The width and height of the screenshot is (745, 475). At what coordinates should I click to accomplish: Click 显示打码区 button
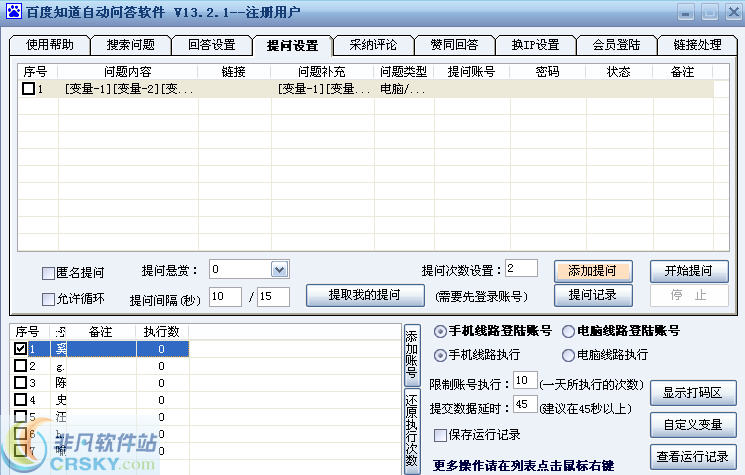click(x=693, y=393)
